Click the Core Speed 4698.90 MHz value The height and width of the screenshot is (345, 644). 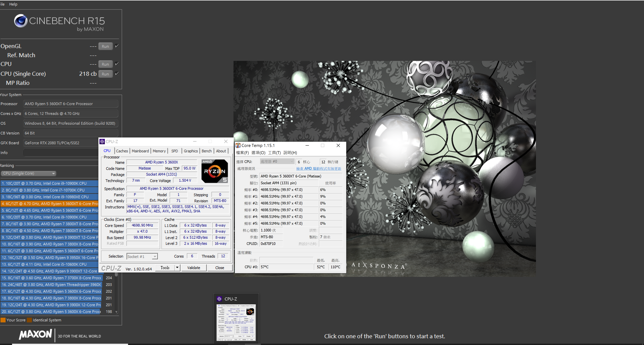click(142, 225)
